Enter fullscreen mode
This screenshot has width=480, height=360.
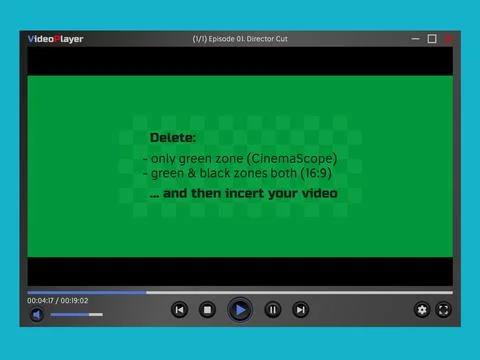point(443,310)
